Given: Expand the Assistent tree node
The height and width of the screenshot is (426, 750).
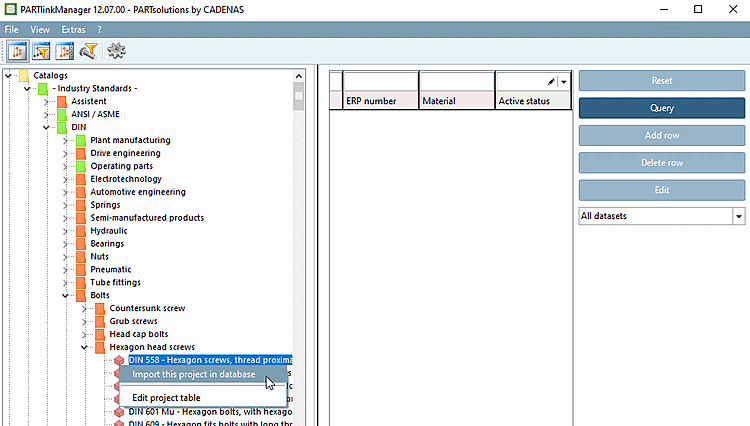Looking at the screenshot, I should pos(46,101).
